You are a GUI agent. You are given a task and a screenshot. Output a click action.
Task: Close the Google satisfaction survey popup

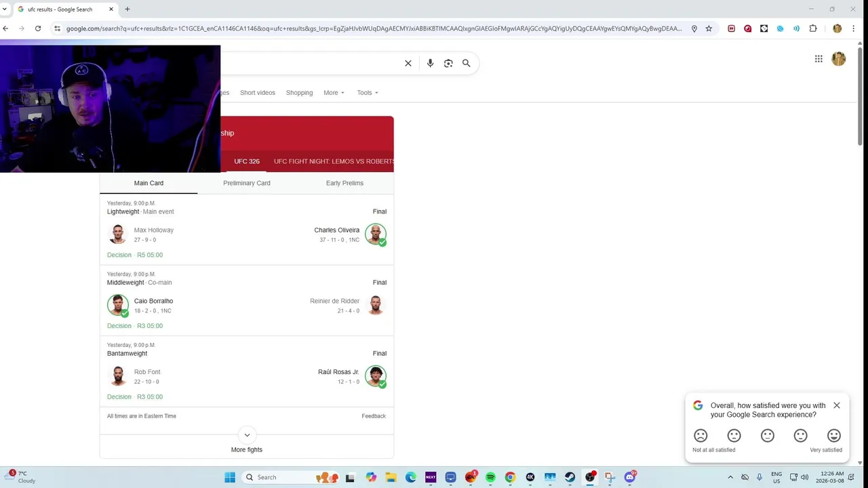[837, 405]
